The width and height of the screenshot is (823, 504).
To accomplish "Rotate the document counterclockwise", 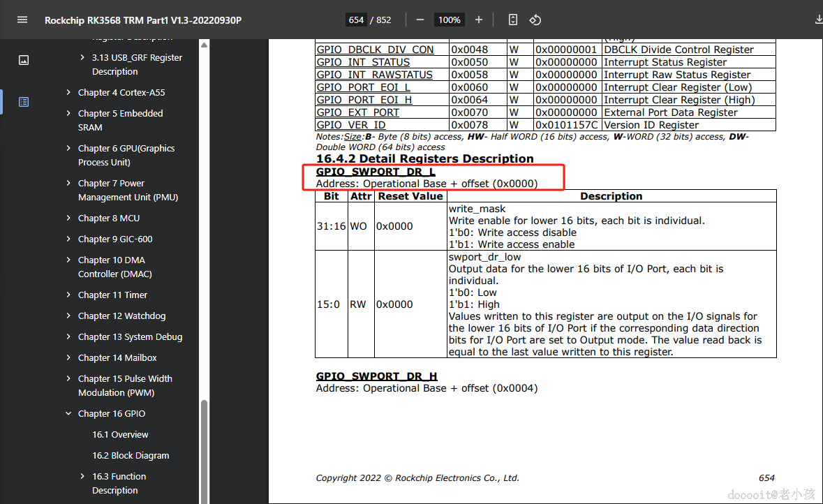I will point(535,20).
